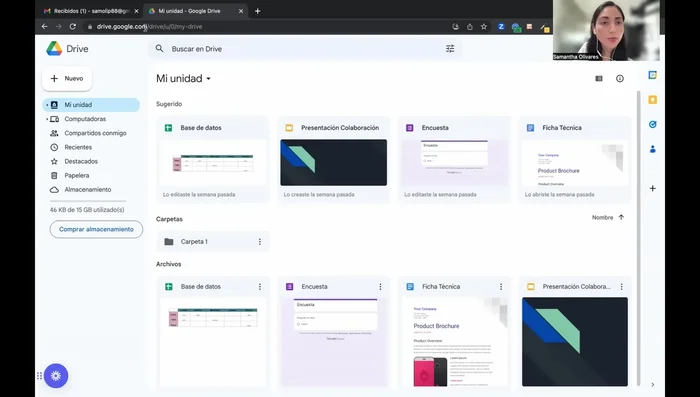Image resolution: width=700 pixels, height=397 pixels.
Task: Open more options for Carpeta 1
Action: click(259, 242)
